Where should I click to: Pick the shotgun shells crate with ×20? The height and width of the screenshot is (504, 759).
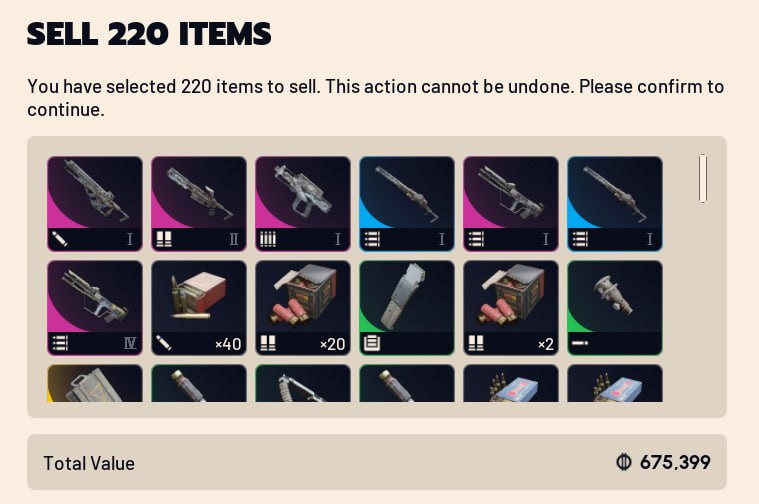tap(303, 308)
